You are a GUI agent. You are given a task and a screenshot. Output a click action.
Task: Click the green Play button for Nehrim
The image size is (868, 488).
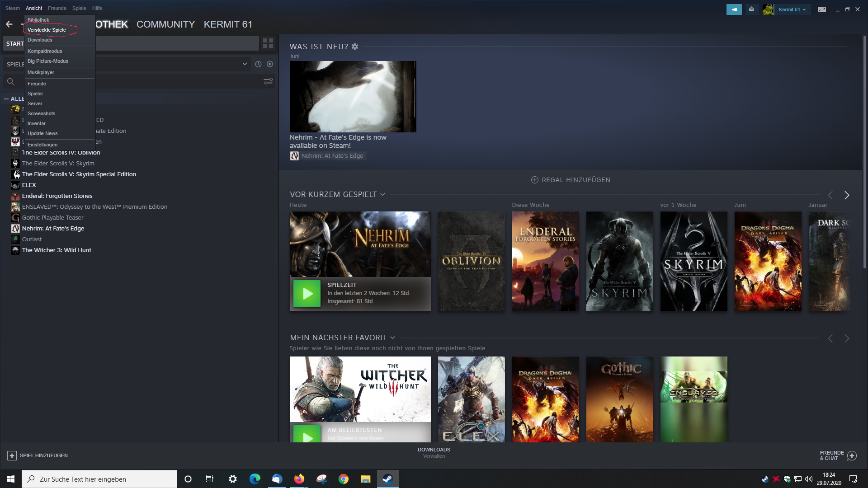click(307, 294)
